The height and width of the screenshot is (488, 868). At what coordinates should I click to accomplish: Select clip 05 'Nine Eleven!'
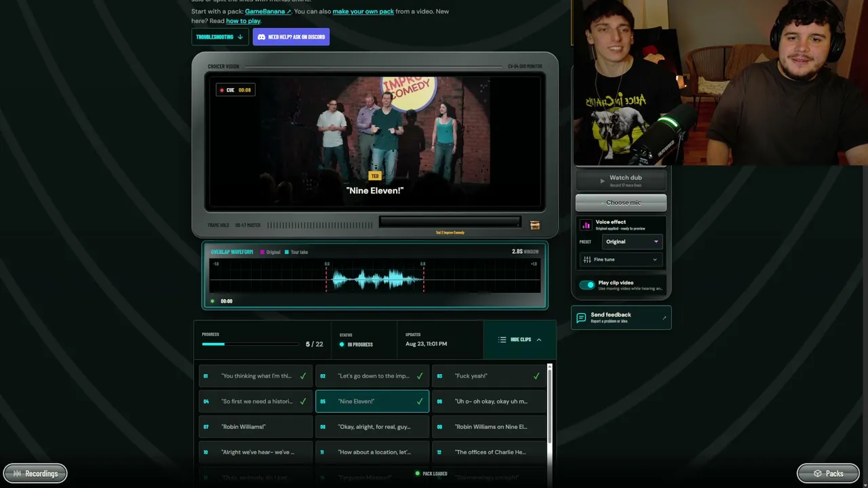coord(372,401)
